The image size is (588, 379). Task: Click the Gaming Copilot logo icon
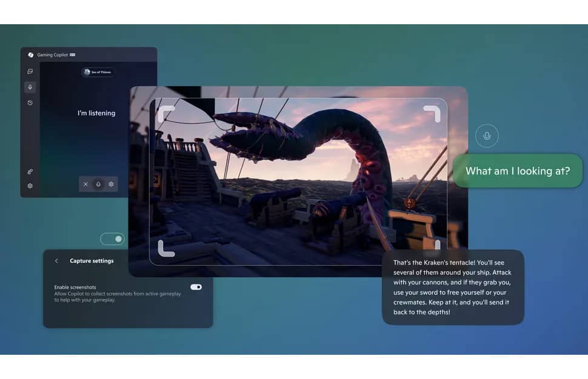tap(31, 55)
